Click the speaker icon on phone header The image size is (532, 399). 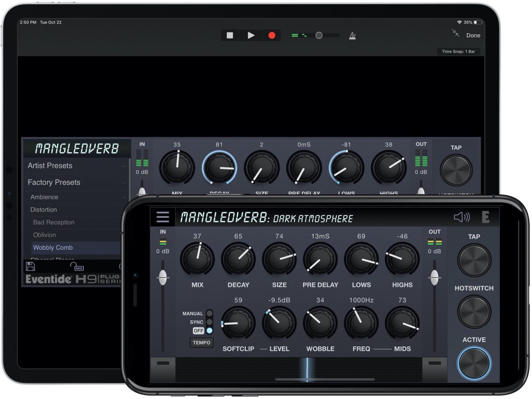point(461,217)
